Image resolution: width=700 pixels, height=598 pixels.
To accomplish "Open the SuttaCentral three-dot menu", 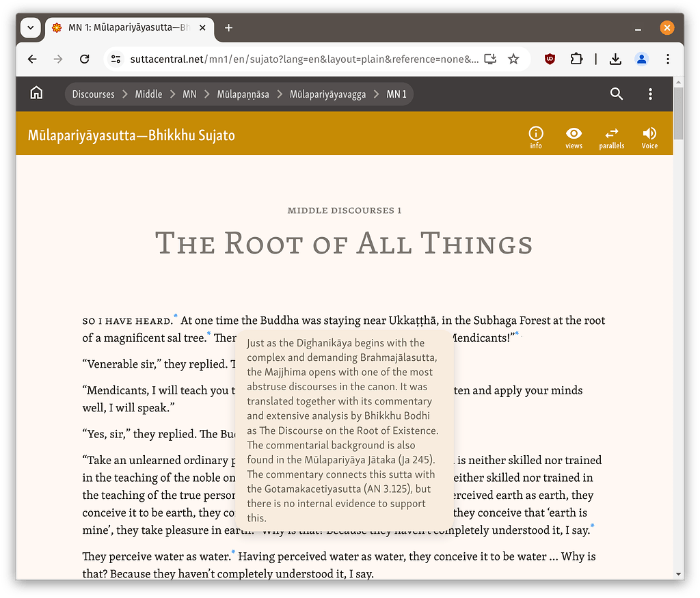I will pos(650,94).
